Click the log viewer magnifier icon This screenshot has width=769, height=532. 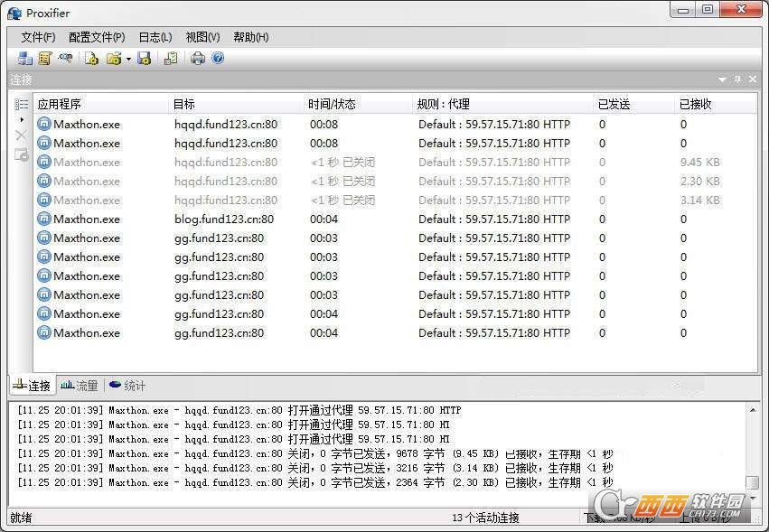tap(65, 58)
